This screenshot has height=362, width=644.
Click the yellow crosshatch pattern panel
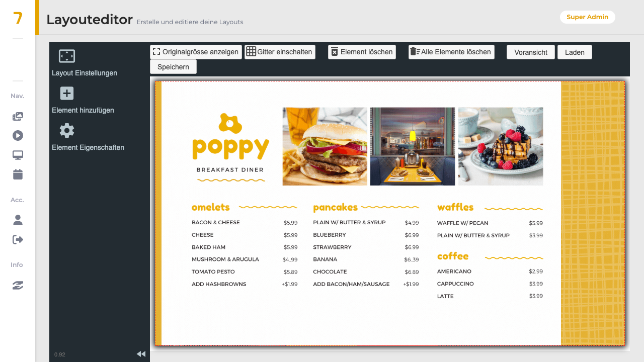point(593,213)
